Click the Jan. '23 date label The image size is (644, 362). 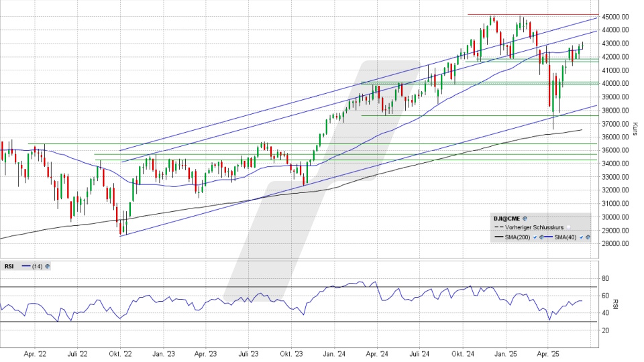click(164, 354)
